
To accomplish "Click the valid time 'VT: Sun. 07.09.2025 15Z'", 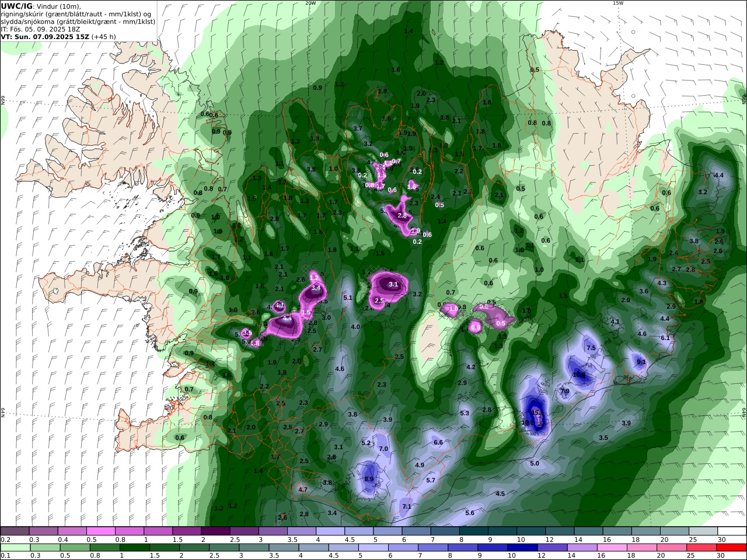I will pos(45,37).
